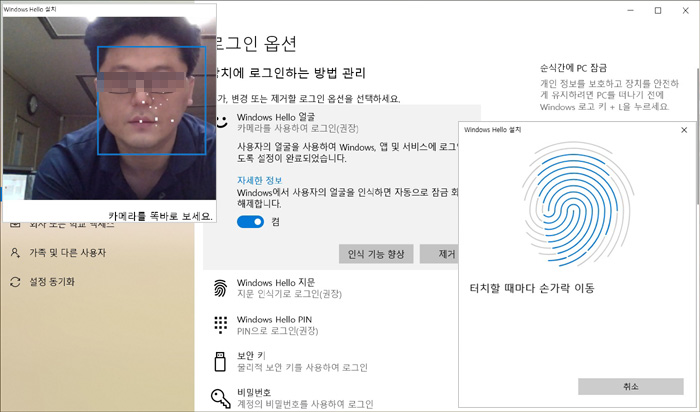Screen dimensions: 700x412
Task: Click the 가족 및 다른 사용자 person icon
Action: tap(15, 253)
